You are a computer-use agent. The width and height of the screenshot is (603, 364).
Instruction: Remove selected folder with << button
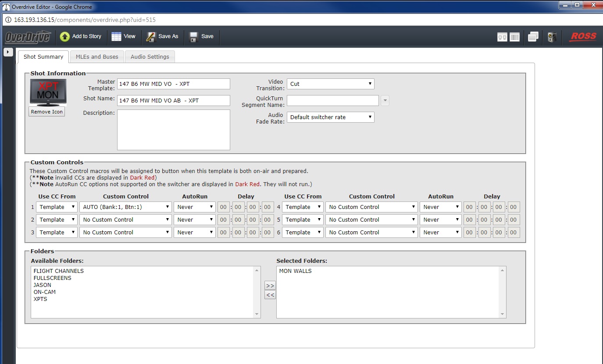point(270,295)
